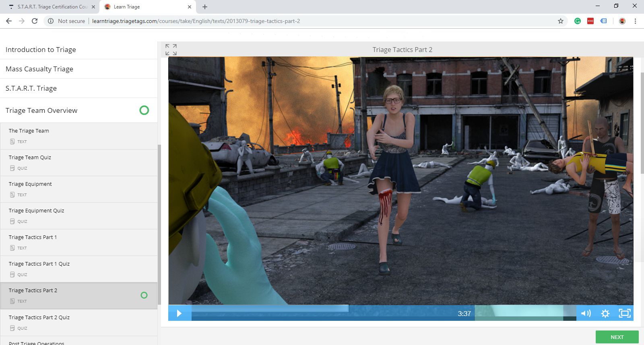Click the sidebar scrollbar
644x345 pixels.
tap(159, 224)
